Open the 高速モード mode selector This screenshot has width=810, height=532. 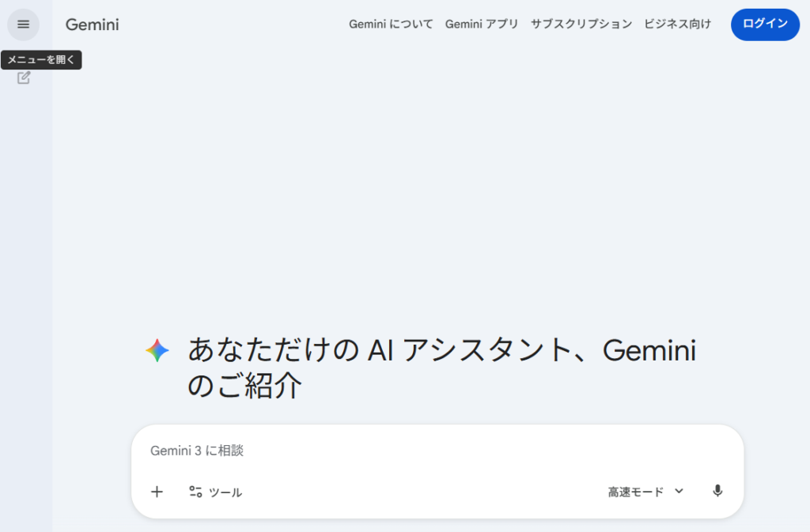(636, 492)
